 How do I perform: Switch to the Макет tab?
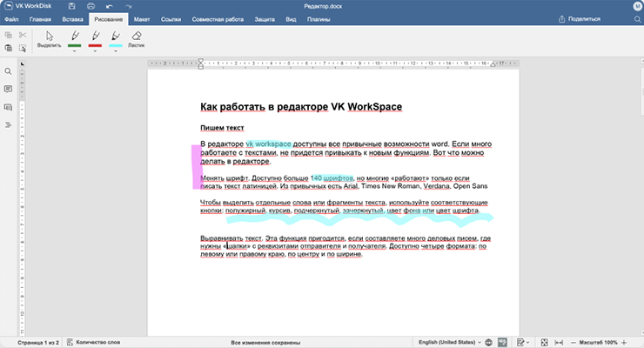click(x=142, y=19)
